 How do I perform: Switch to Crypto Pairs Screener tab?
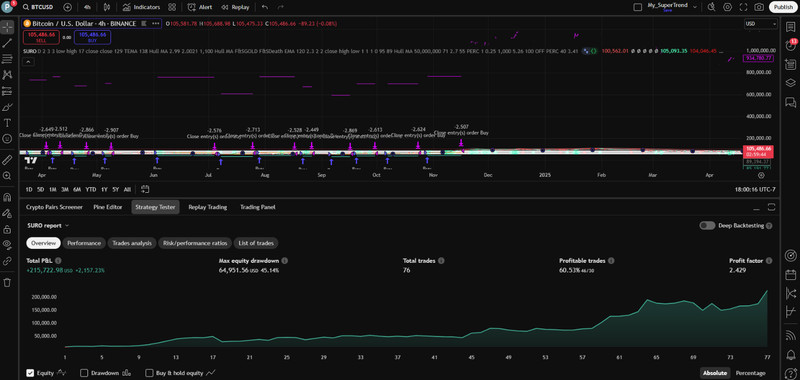click(x=54, y=207)
